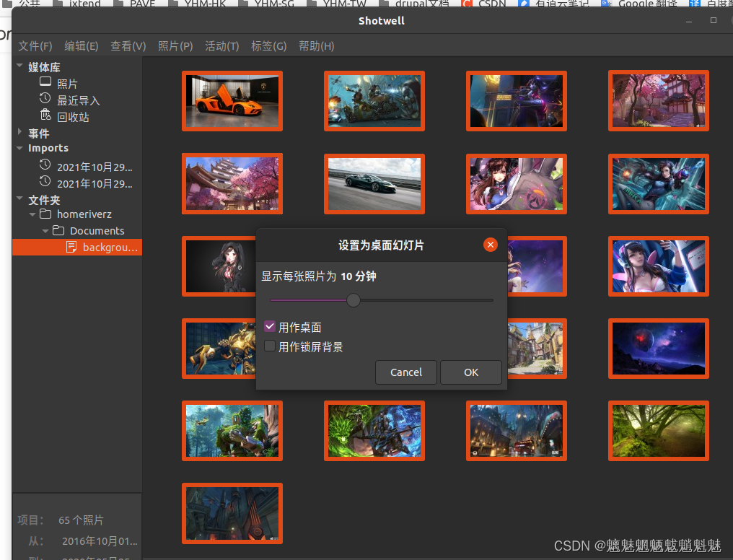Click the backgrou... folder item icon
Viewport: 733px width, 560px height.
click(x=71, y=247)
